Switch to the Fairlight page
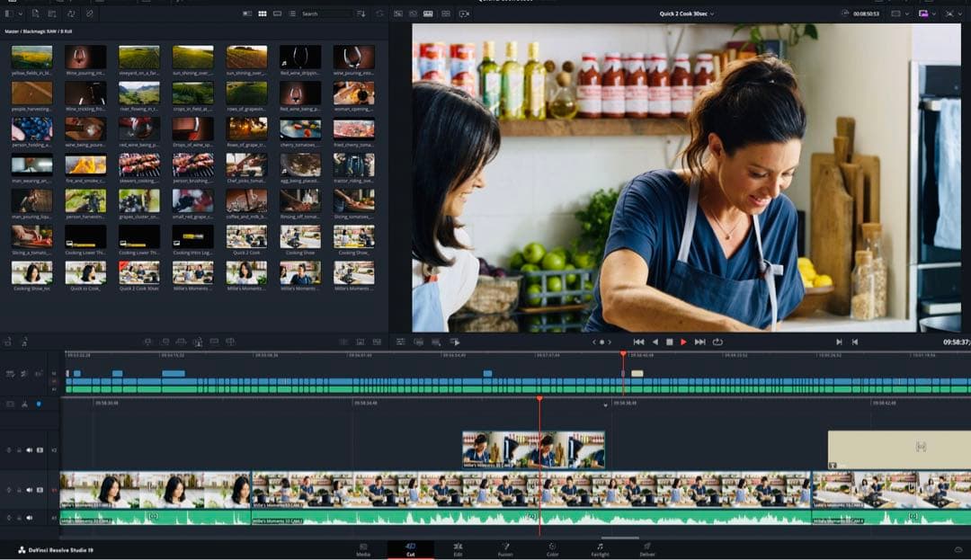Screen dimensions: 971x560 [599, 550]
